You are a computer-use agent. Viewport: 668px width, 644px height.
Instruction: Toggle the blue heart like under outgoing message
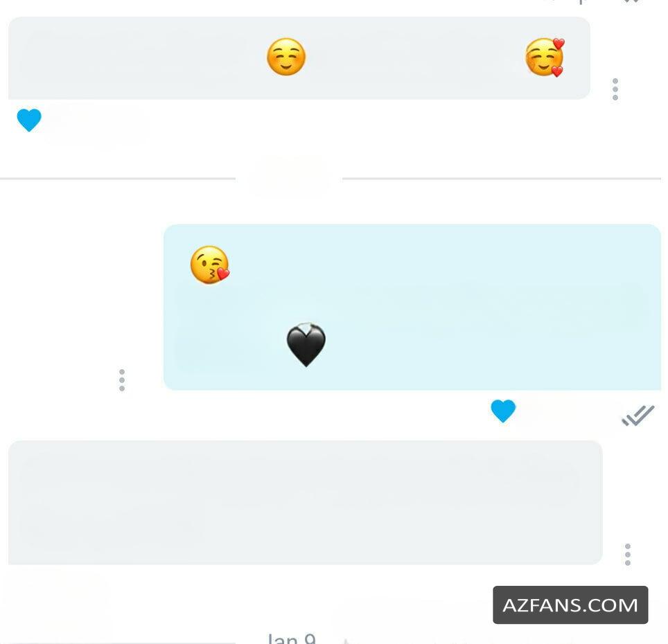pos(503,411)
